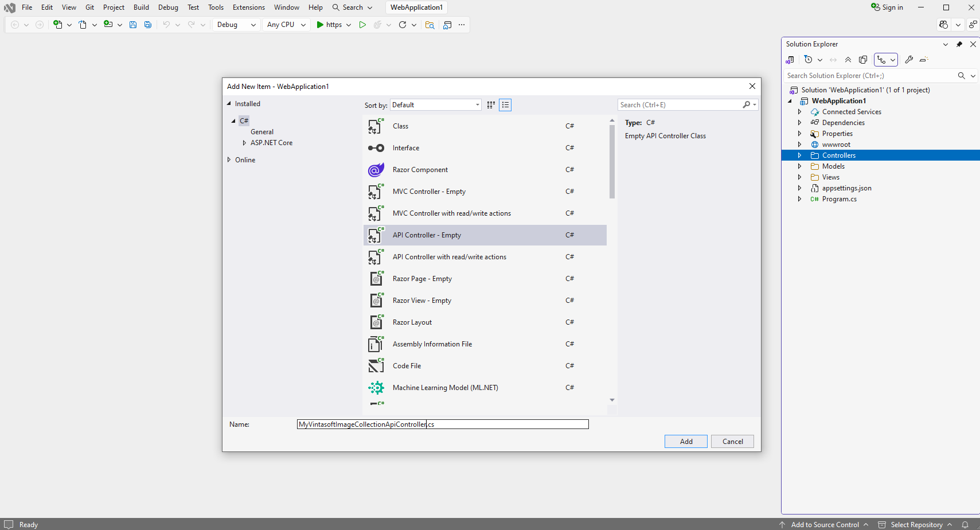
Task: Pin the Solution Explorer panel
Action: pyautogui.click(x=959, y=44)
